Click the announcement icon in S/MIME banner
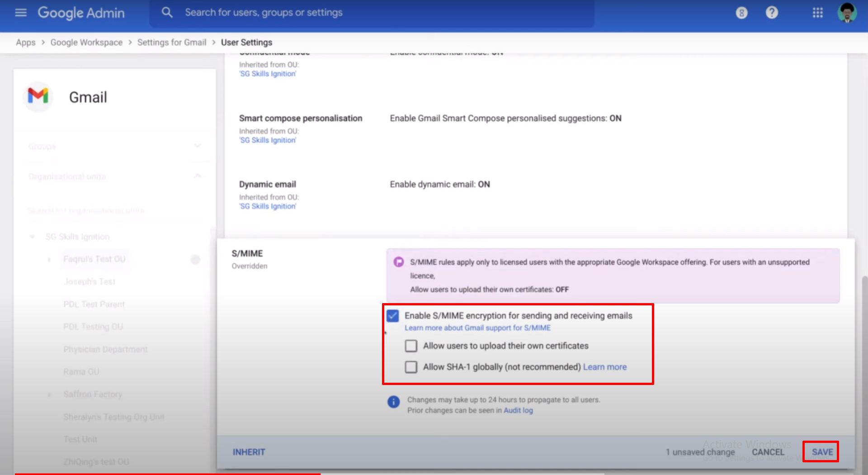The width and height of the screenshot is (868, 475). click(398, 261)
